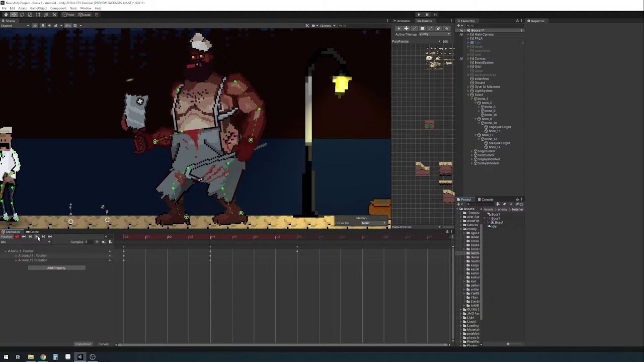Screen dimensions: 644x362
Task: Switch to the Tile Palette tab
Action: pos(424,21)
